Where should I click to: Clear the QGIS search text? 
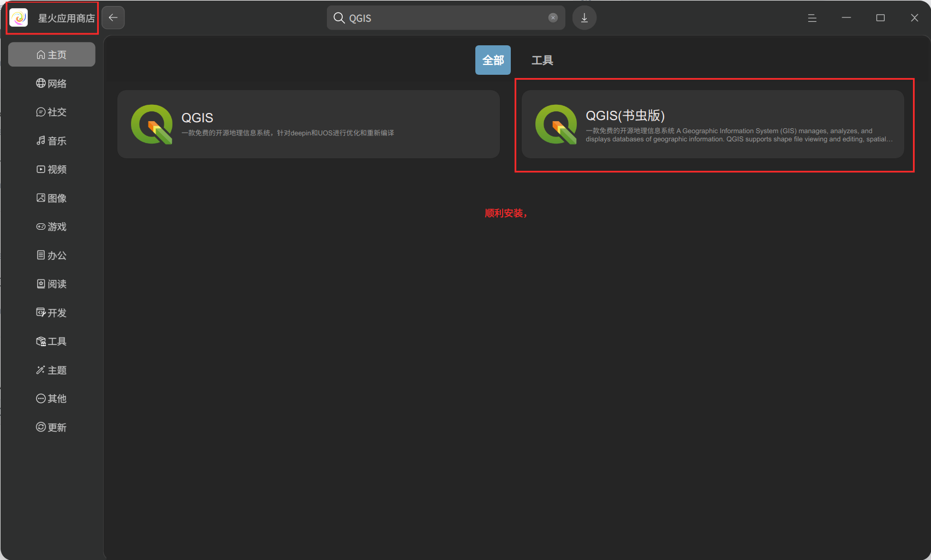[x=553, y=18]
